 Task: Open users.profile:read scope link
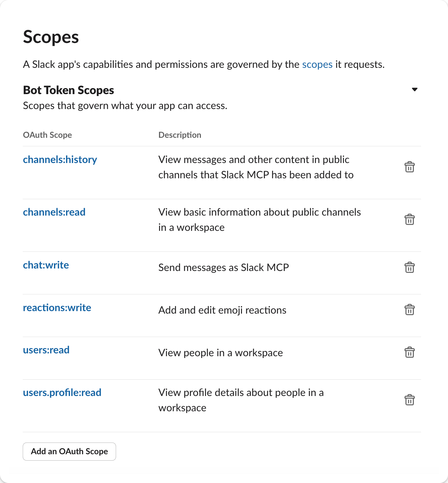pyautogui.click(x=62, y=393)
